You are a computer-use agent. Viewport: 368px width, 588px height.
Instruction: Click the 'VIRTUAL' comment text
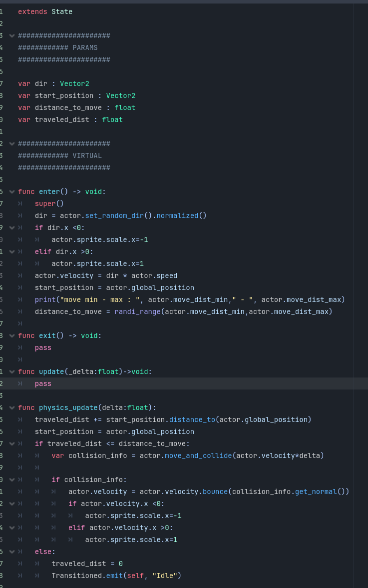click(x=87, y=155)
